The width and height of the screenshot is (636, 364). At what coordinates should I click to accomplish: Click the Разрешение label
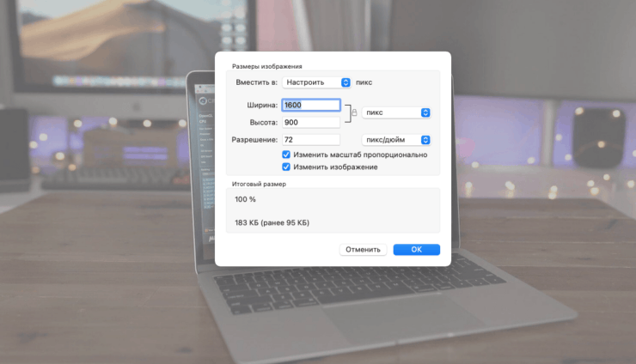pyautogui.click(x=255, y=139)
